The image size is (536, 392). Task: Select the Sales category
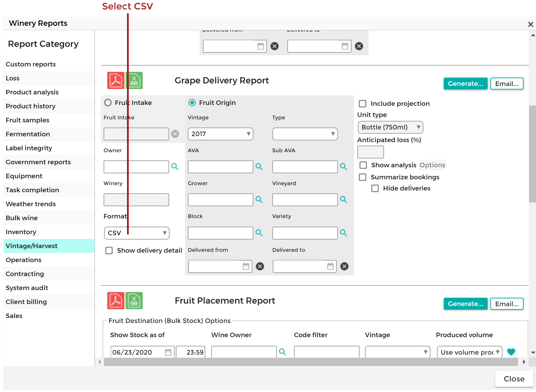coord(49,316)
